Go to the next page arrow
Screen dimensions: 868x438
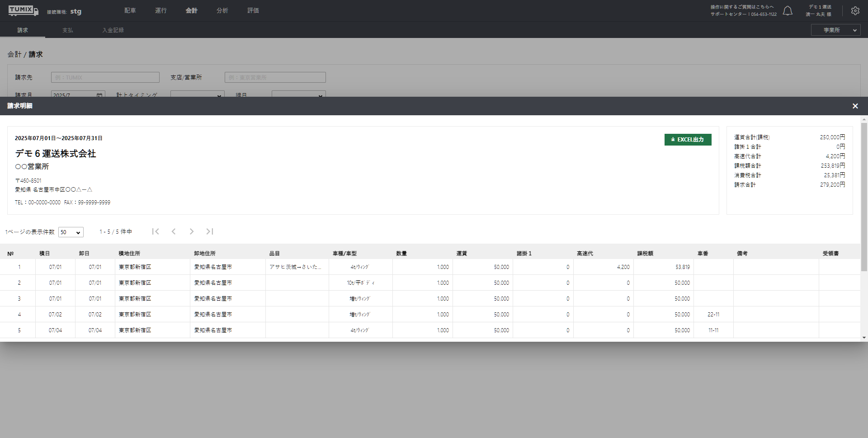[192, 231]
